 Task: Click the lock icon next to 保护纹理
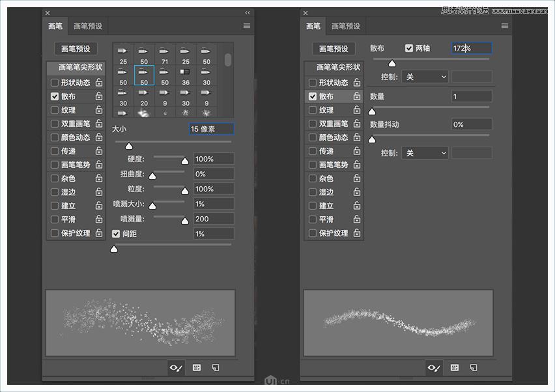[x=98, y=233]
